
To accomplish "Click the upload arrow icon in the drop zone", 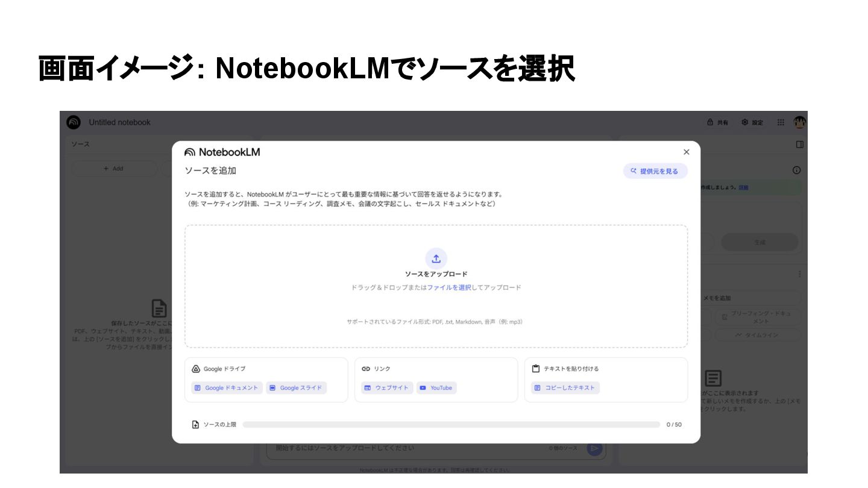I will click(436, 258).
